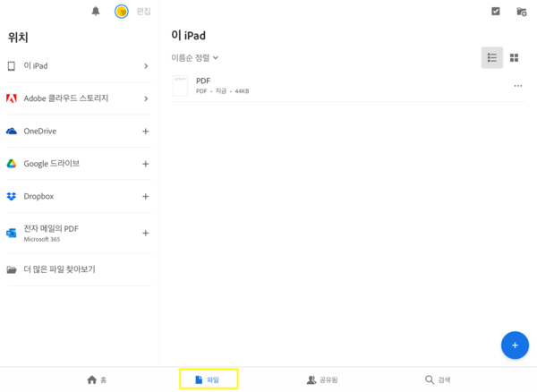Go to the 검색 tab
Viewport: 537px width, 392px height.
point(438,379)
